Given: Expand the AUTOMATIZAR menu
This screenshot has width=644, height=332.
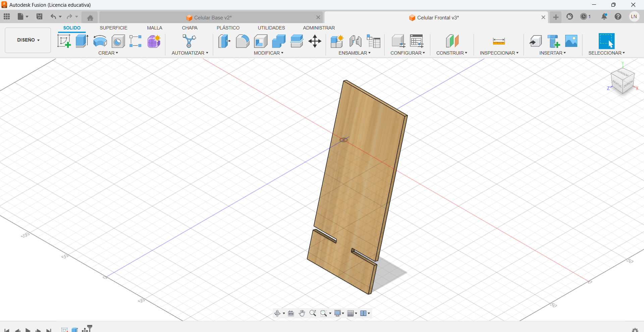Looking at the screenshot, I should tap(190, 53).
